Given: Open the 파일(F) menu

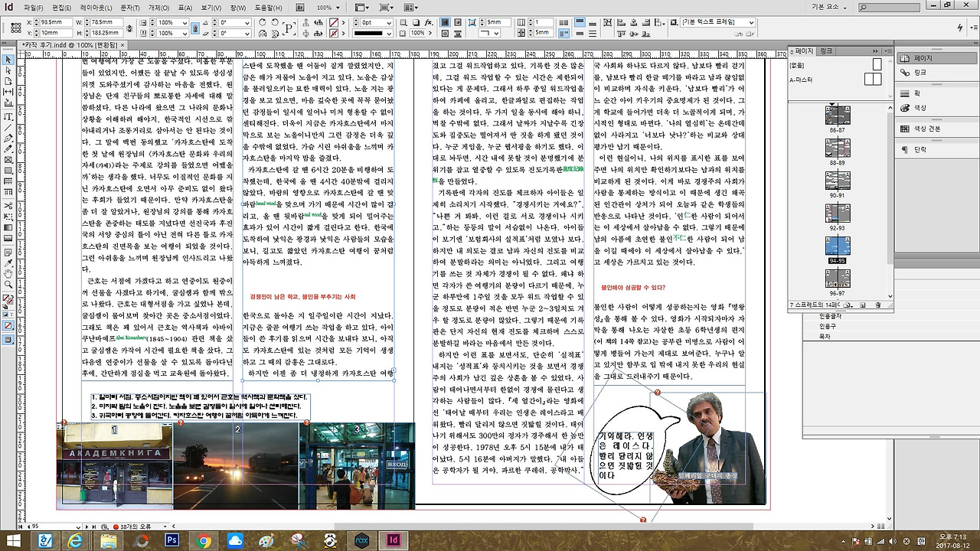Looking at the screenshot, I should (34, 7).
